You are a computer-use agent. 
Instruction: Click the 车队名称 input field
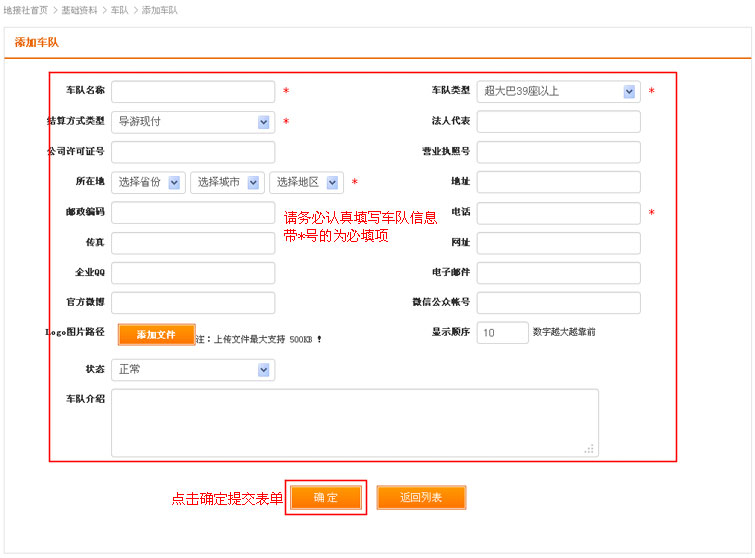point(193,92)
